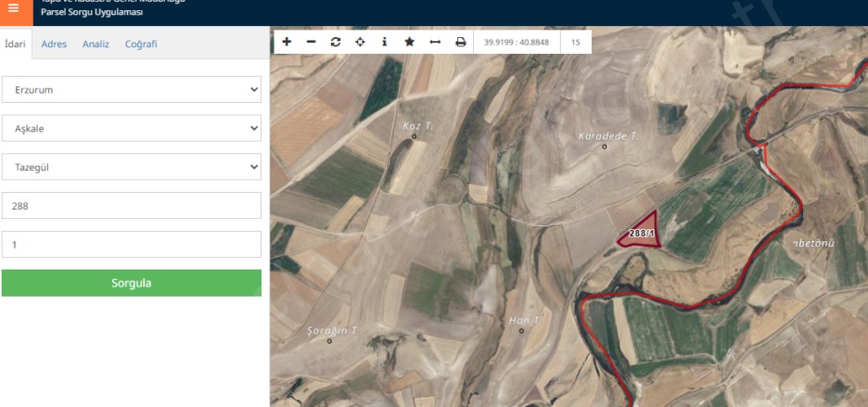Click the coordinates display 39.9199 : 40.8848
This screenshot has width=868, height=407.
tap(517, 42)
